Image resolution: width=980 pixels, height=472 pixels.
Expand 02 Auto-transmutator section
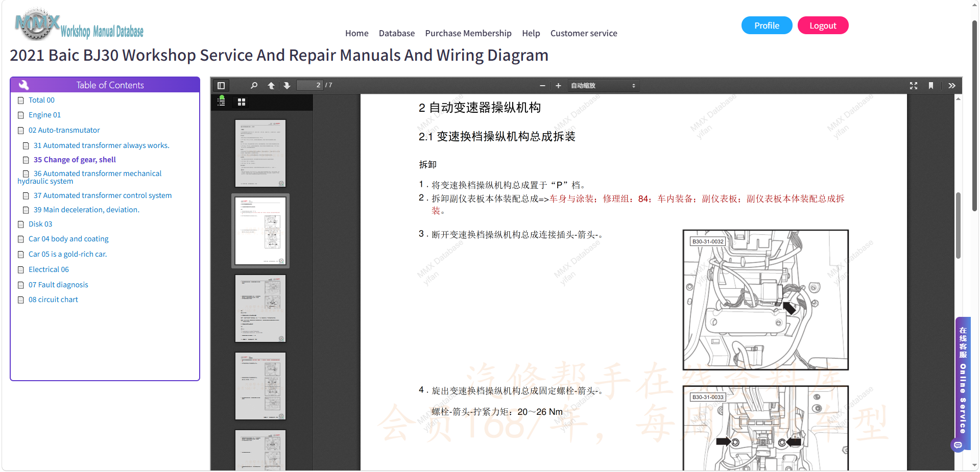click(64, 130)
